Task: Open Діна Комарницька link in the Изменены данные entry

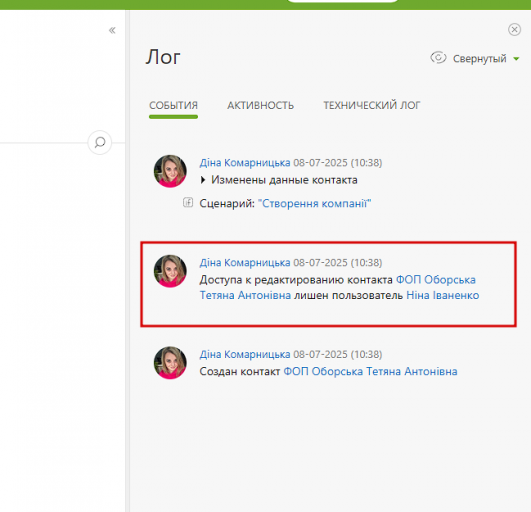Action: click(245, 163)
